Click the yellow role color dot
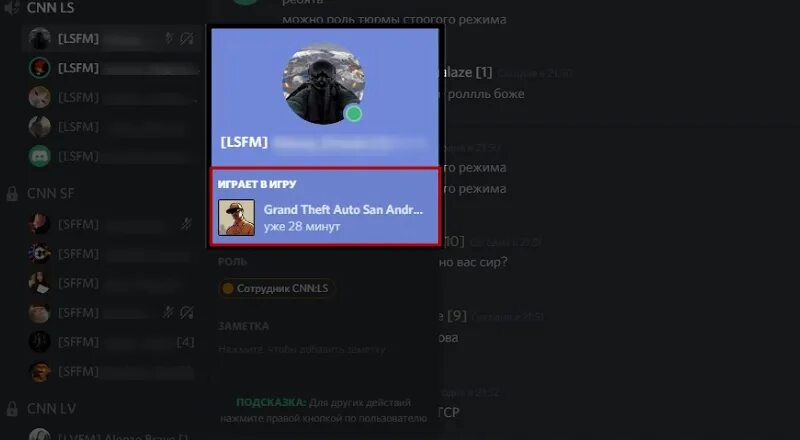800x440 pixels. pyautogui.click(x=228, y=289)
